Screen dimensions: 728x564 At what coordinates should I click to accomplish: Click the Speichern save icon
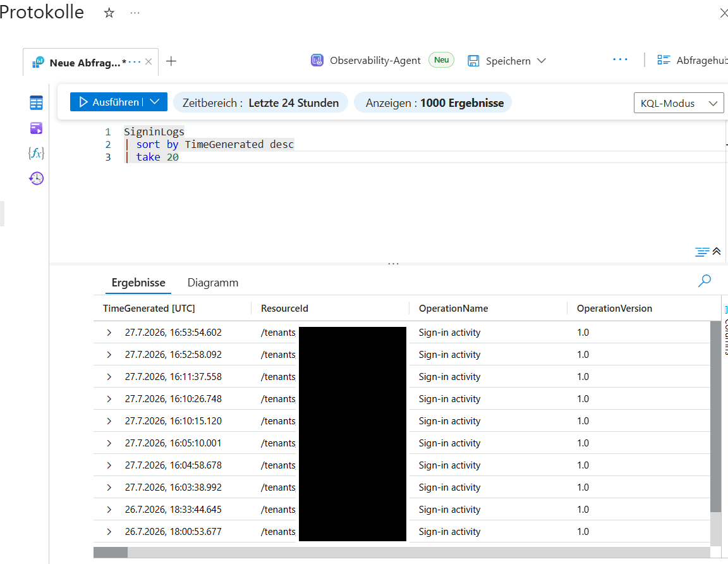(473, 61)
